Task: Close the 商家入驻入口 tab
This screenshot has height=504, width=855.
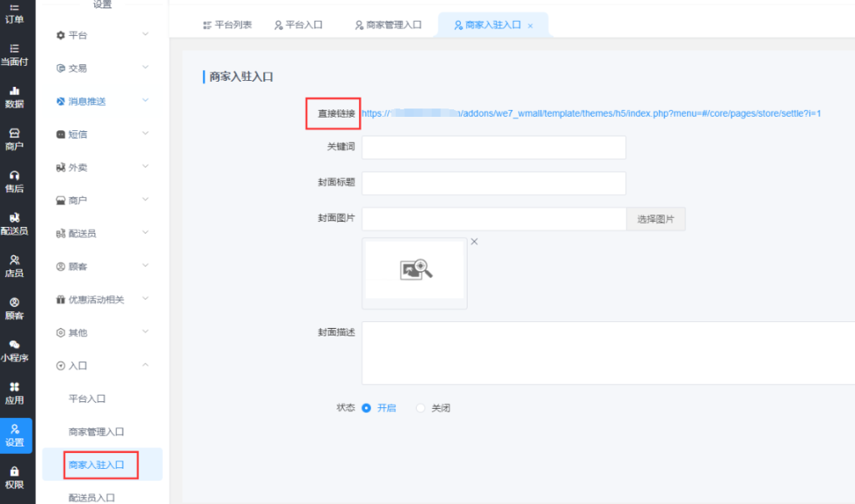Action: point(530,26)
